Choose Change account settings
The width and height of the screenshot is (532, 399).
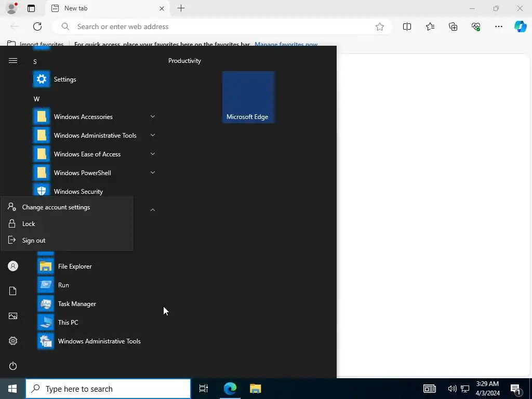pos(67,207)
